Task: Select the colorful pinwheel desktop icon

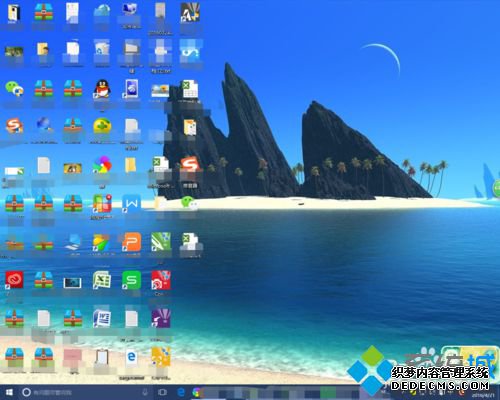Action: (x=102, y=165)
